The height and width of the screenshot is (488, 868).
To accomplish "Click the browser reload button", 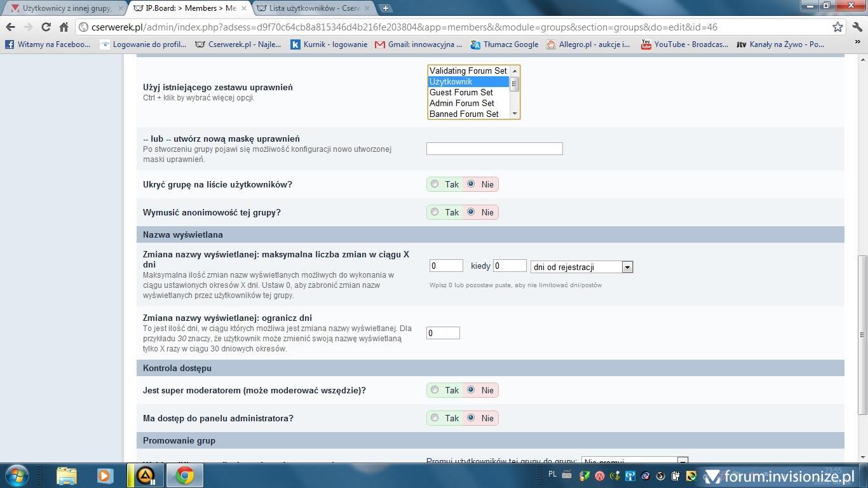I will [x=46, y=27].
